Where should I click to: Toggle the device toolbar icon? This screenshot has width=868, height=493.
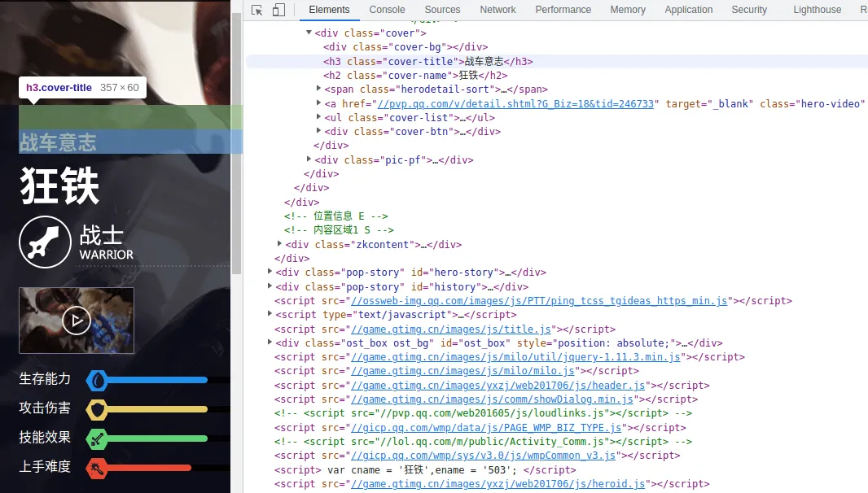pyautogui.click(x=278, y=10)
